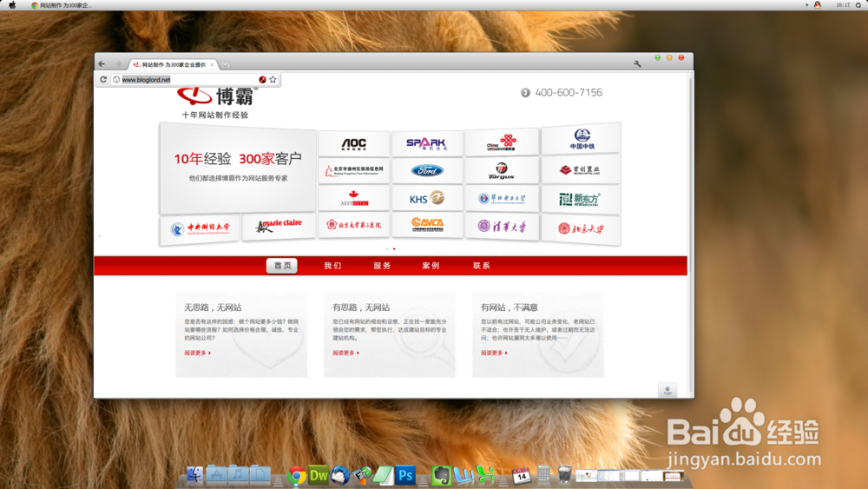Click the 新东方 logo tile

tap(581, 200)
